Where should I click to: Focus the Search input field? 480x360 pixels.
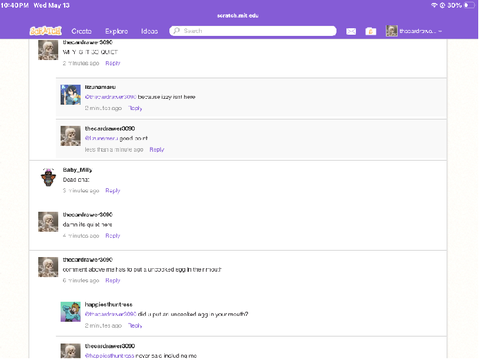pos(253,31)
